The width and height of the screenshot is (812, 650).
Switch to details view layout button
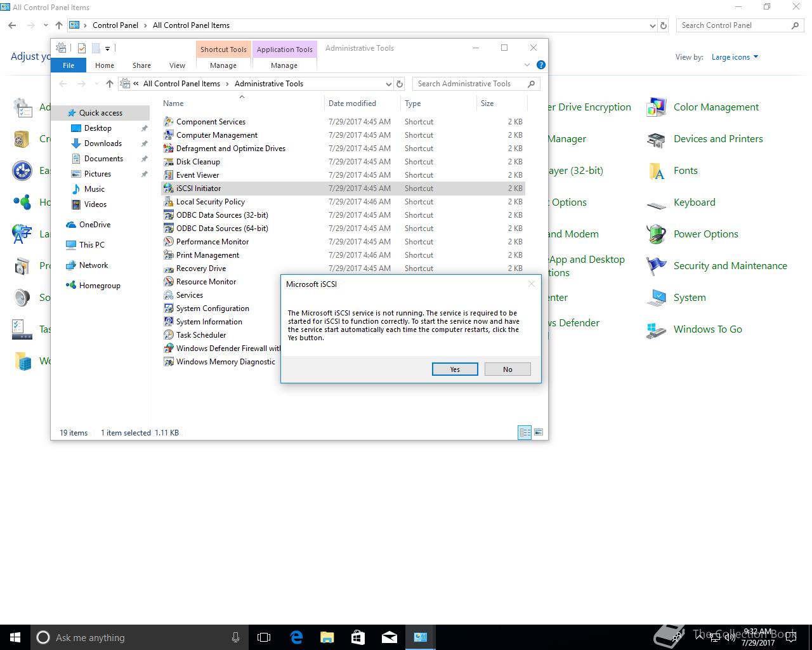(x=525, y=432)
